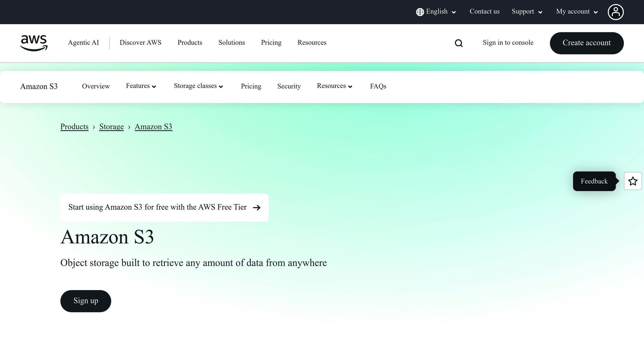
Task: Click Sign in to console
Action: [x=508, y=43]
